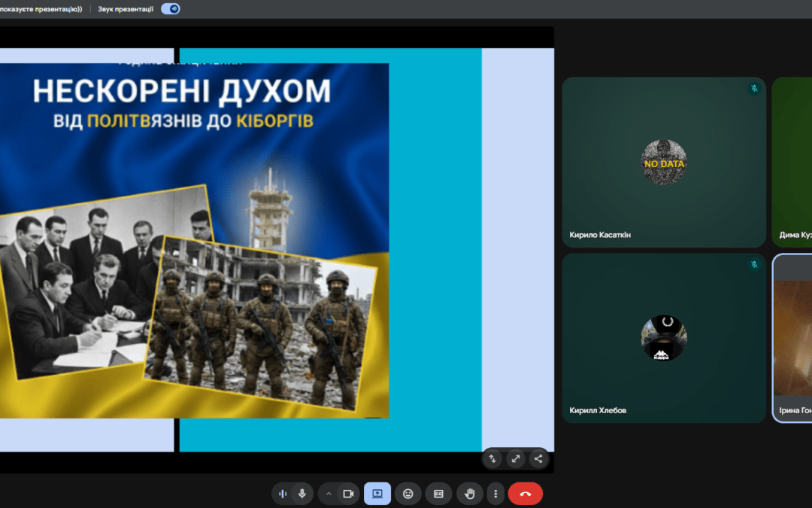812x508 pixels.
Task: Turn the camera on or off
Action: pos(349,494)
